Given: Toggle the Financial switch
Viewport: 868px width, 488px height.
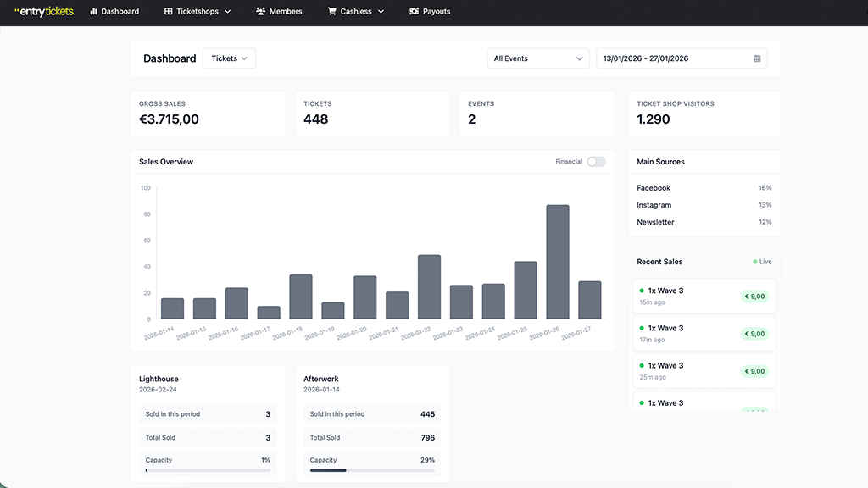Looking at the screenshot, I should point(596,162).
